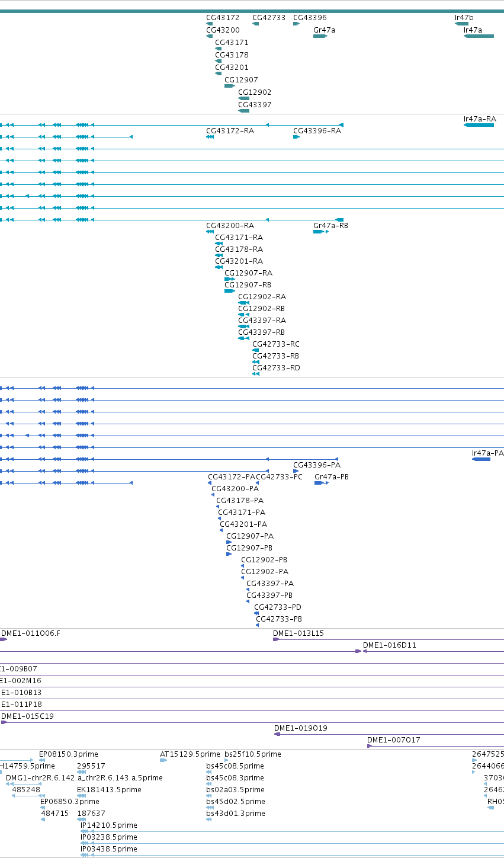The width and height of the screenshot is (504, 858).
Task: Click the CG43172 gene label
Action: click(223, 18)
